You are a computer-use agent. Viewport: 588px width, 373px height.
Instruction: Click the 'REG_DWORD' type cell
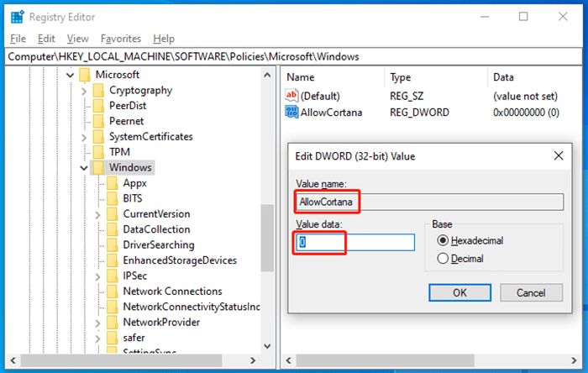point(419,112)
